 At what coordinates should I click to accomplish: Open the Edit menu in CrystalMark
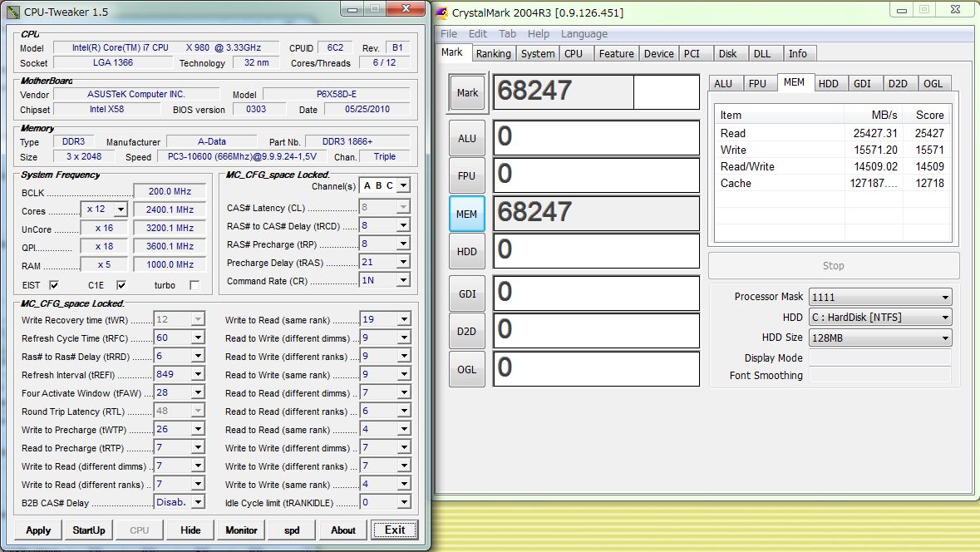coord(477,34)
